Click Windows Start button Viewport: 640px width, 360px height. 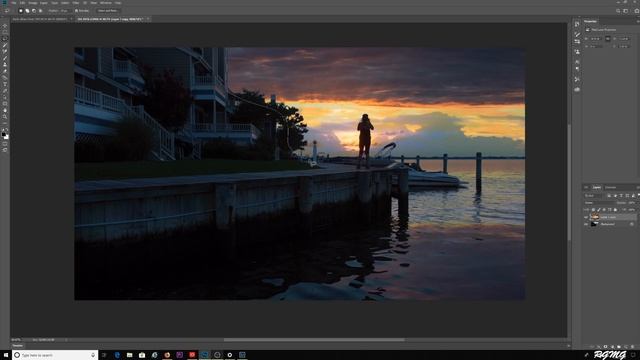pos(6,355)
